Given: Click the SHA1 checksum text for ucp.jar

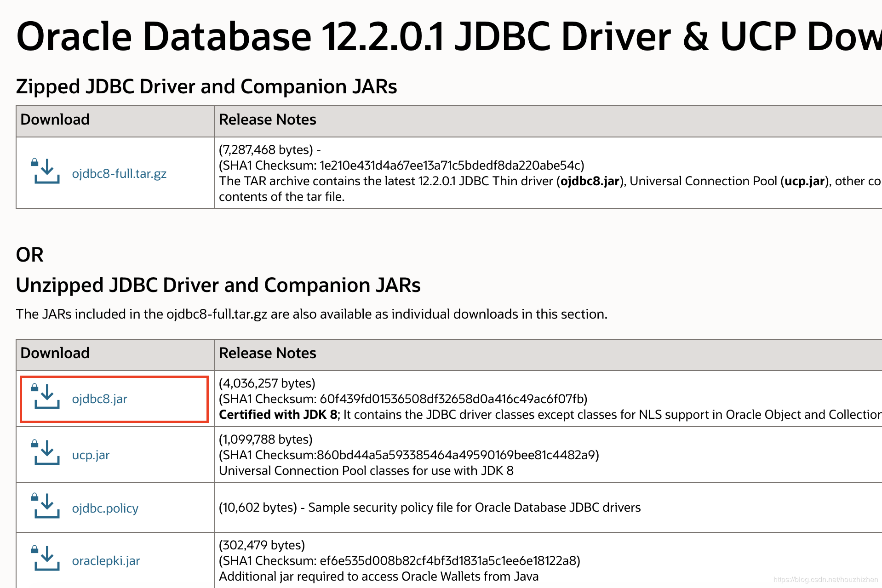Looking at the screenshot, I should [x=409, y=455].
